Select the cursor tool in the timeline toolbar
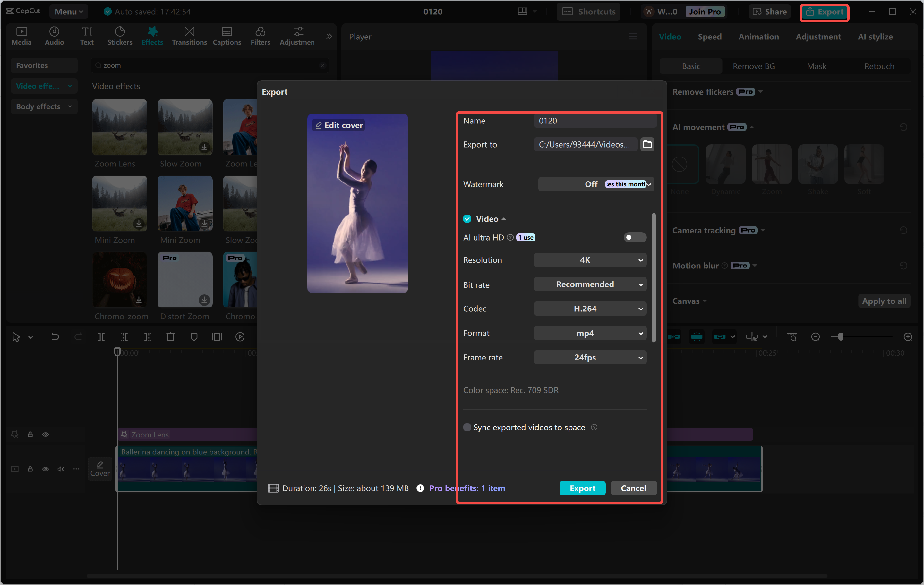 click(x=16, y=337)
